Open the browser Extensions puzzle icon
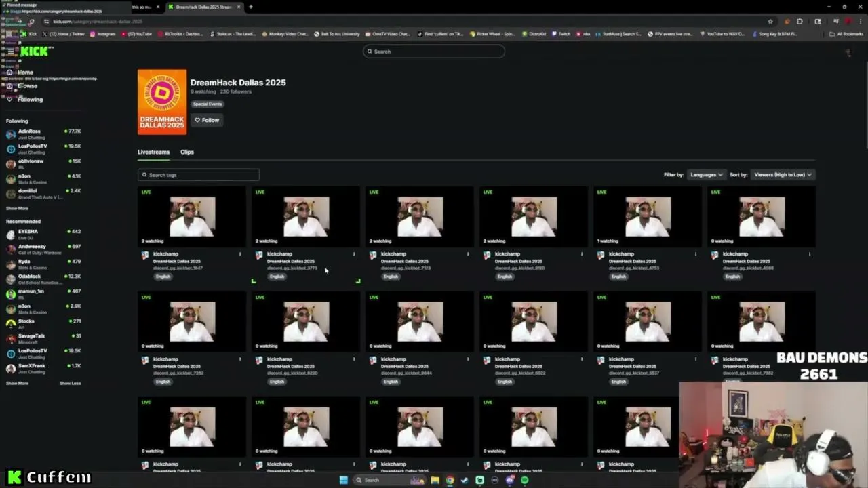The width and height of the screenshot is (868, 488). (800, 21)
